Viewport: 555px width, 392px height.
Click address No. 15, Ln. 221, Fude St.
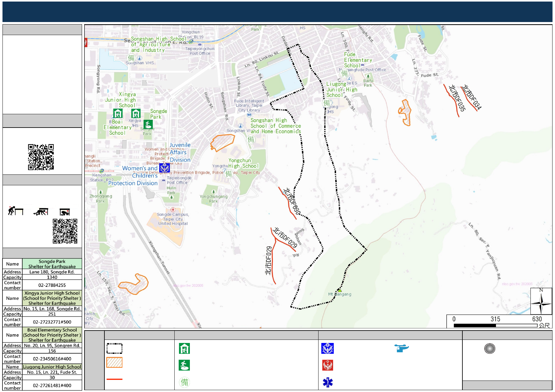click(x=52, y=372)
